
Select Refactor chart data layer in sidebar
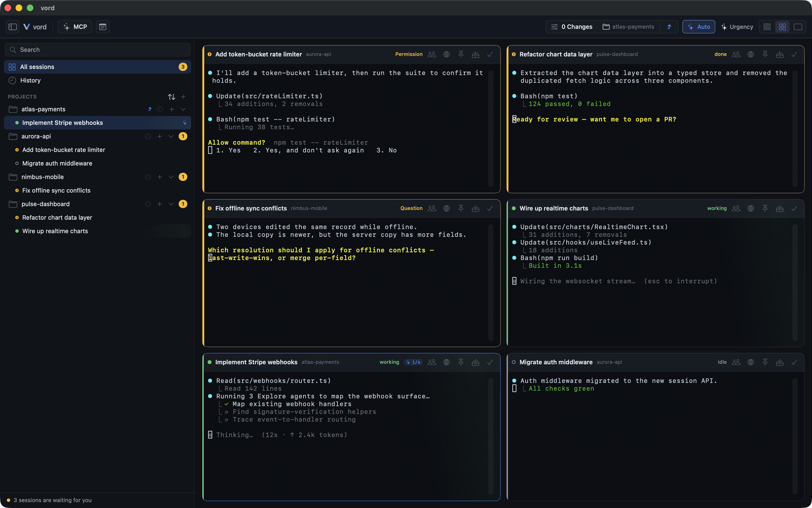[x=97, y=218]
